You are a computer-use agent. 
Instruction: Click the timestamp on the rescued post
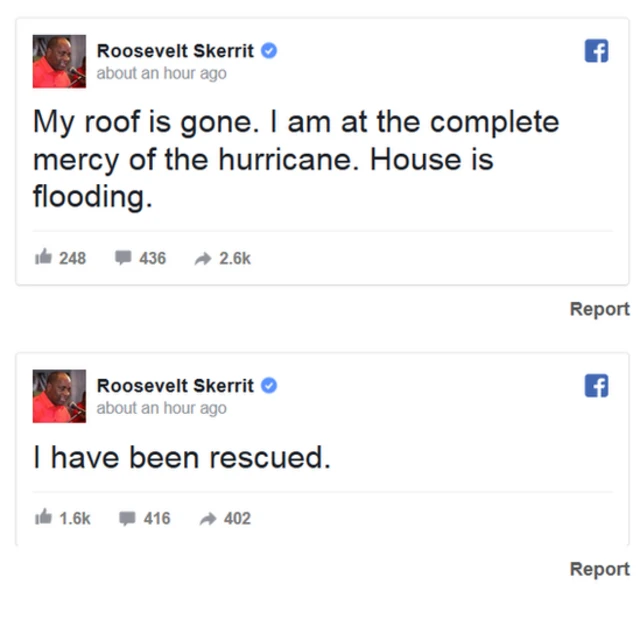pos(161,408)
